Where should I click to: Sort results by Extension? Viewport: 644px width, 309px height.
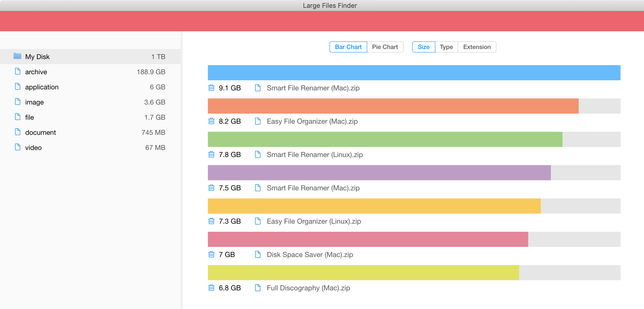pos(476,47)
